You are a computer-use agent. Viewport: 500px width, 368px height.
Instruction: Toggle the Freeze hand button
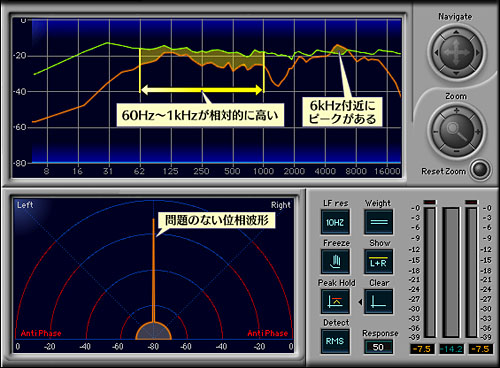335,262
